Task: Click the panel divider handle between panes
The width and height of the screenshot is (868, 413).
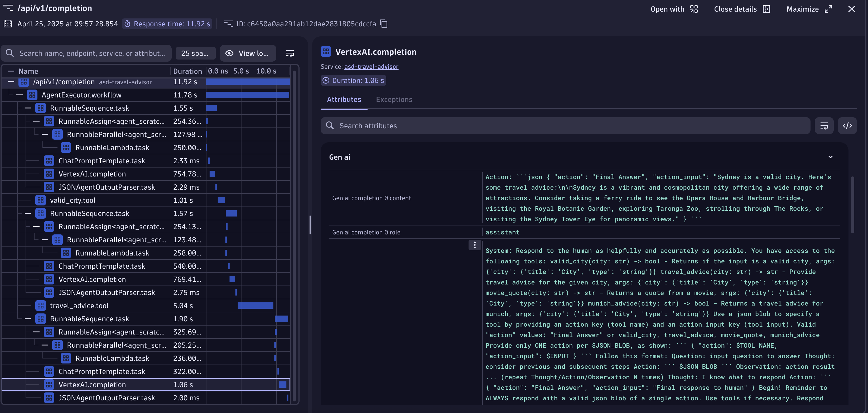Action: [x=310, y=224]
